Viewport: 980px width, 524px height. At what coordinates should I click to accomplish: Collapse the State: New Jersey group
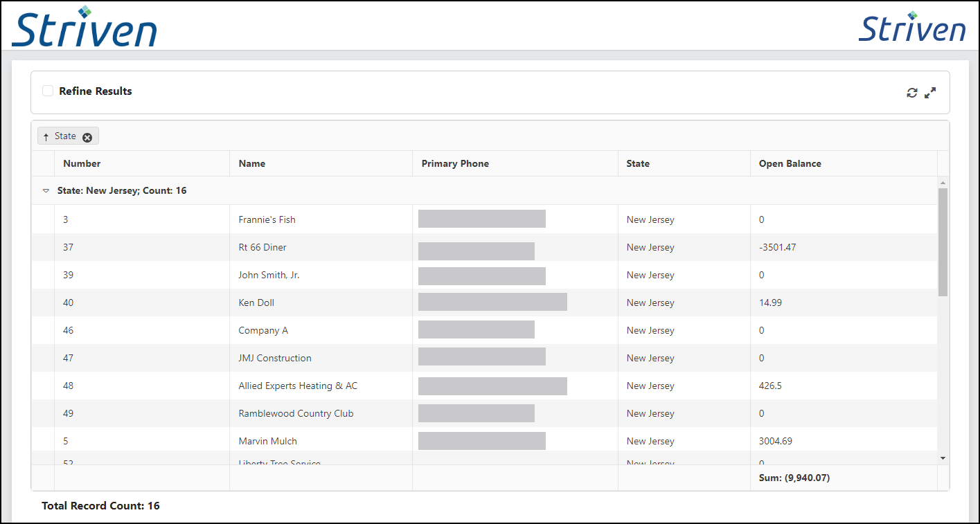pyautogui.click(x=46, y=190)
